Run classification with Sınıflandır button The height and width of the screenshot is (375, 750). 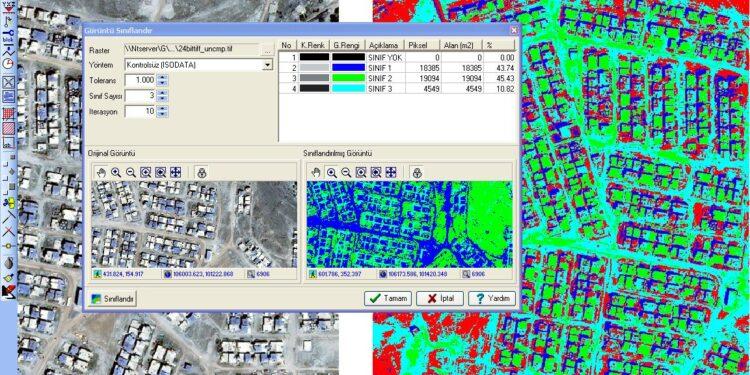click(x=113, y=298)
